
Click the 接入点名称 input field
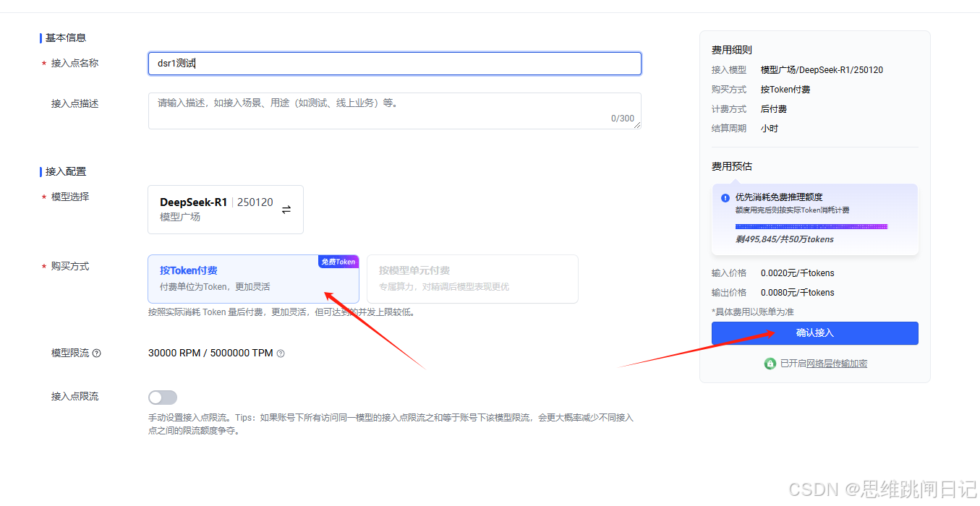395,64
